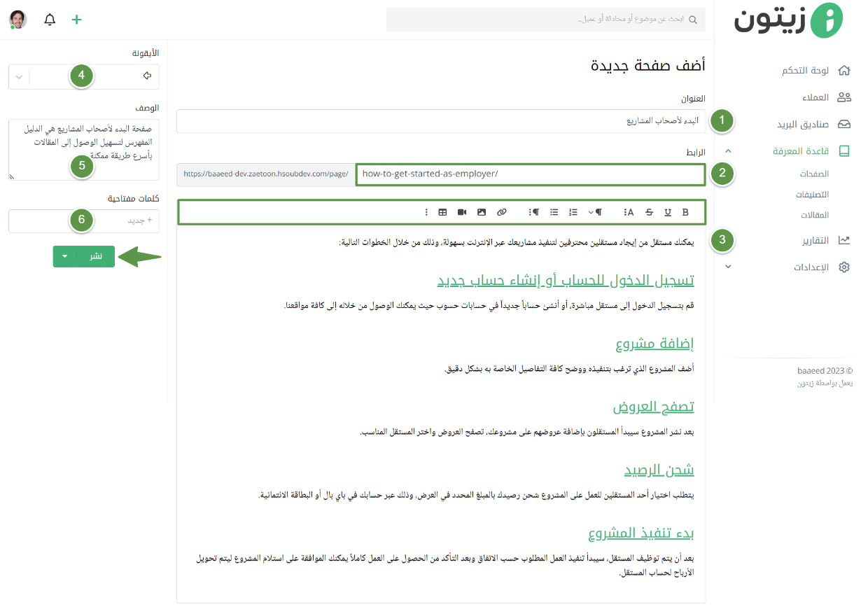The image size is (861, 616).
Task: Click heading link تسجيل الدخول للحساب أو إنشاء حساب جديد
Action: [566, 280]
